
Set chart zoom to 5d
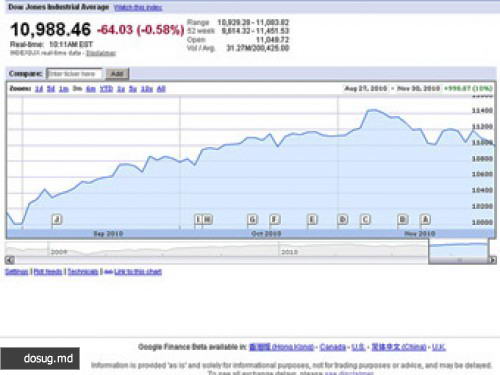(51, 89)
